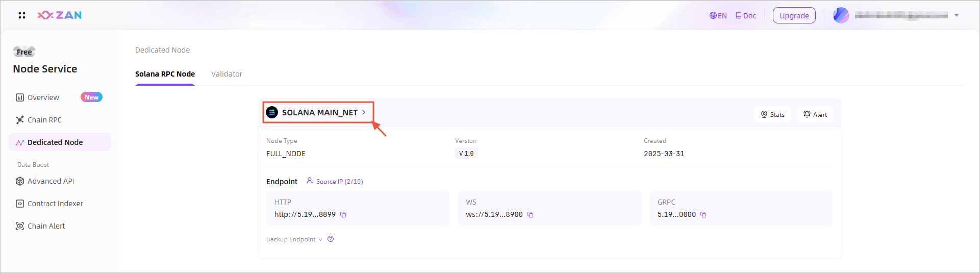Click the Node Service title
This screenshot has width=980, height=273.
pyautogui.click(x=45, y=69)
